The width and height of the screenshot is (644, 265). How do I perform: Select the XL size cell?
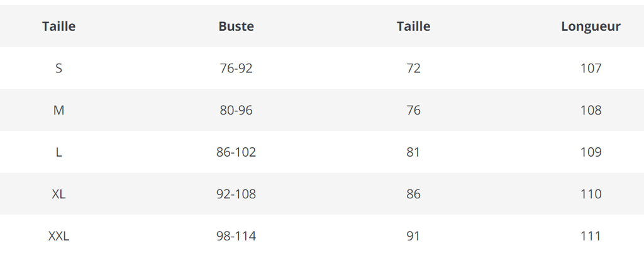point(58,194)
